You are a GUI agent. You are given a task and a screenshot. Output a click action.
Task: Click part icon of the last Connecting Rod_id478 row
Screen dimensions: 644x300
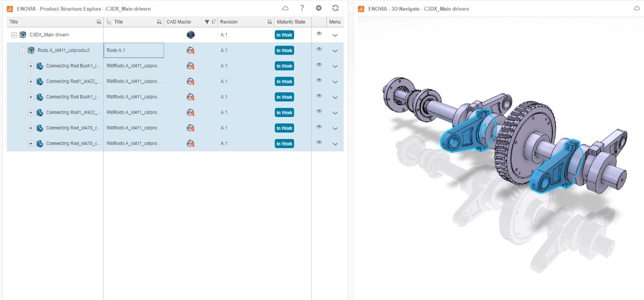coord(40,144)
